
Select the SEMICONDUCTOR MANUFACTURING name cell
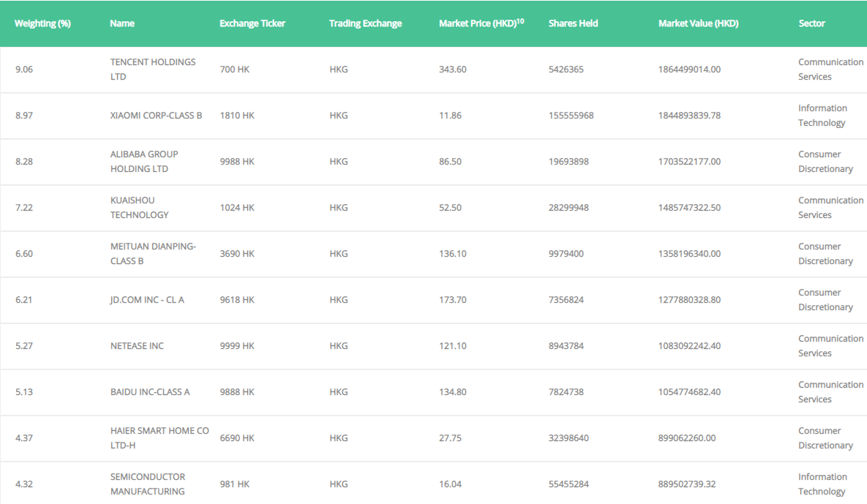click(x=148, y=484)
